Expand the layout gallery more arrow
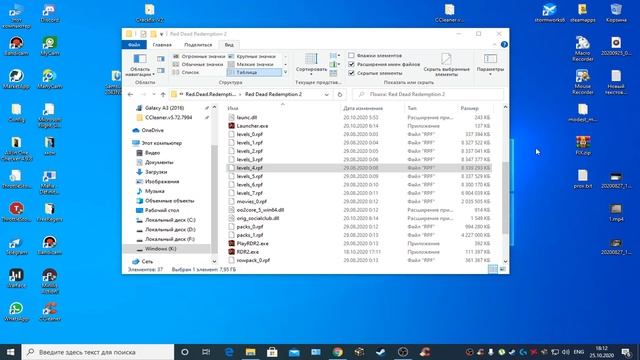Image resolution: width=640 pixels, height=360 pixels. pos(285,72)
